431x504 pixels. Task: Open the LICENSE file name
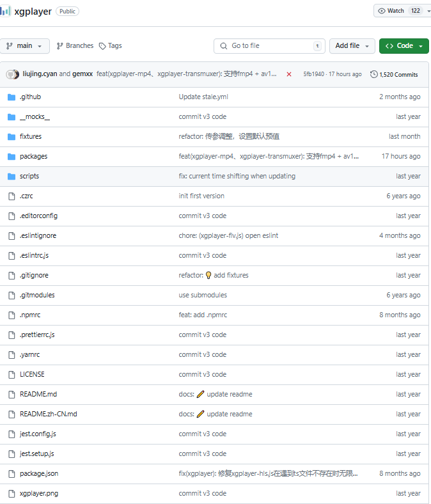pos(32,374)
